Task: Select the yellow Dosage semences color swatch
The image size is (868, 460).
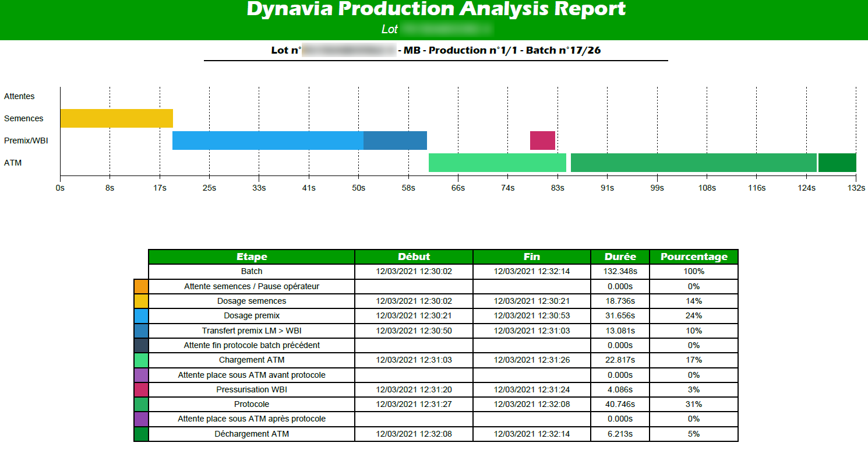Action: pyautogui.click(x=140, y=301)
